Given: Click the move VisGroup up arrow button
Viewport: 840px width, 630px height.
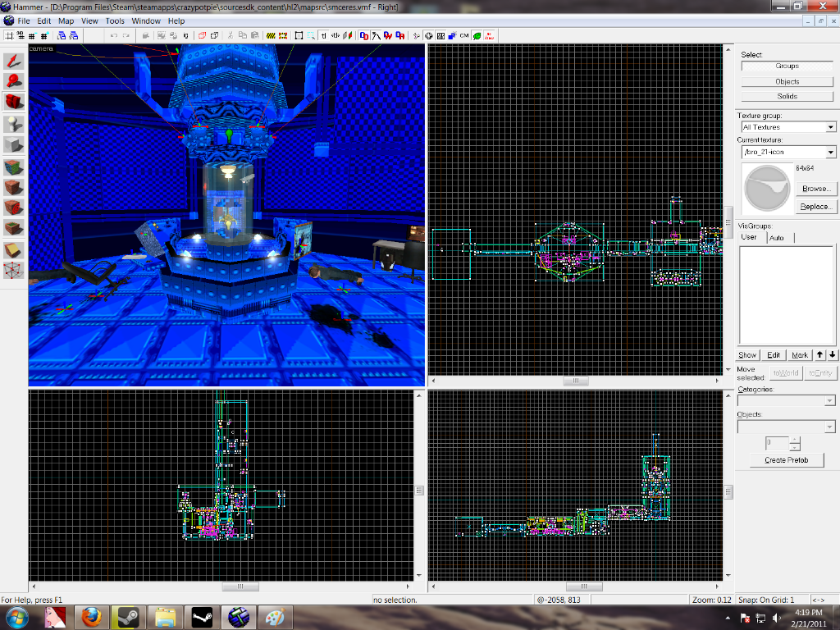Looking at the screenshot, I should [x=819, y=355].
